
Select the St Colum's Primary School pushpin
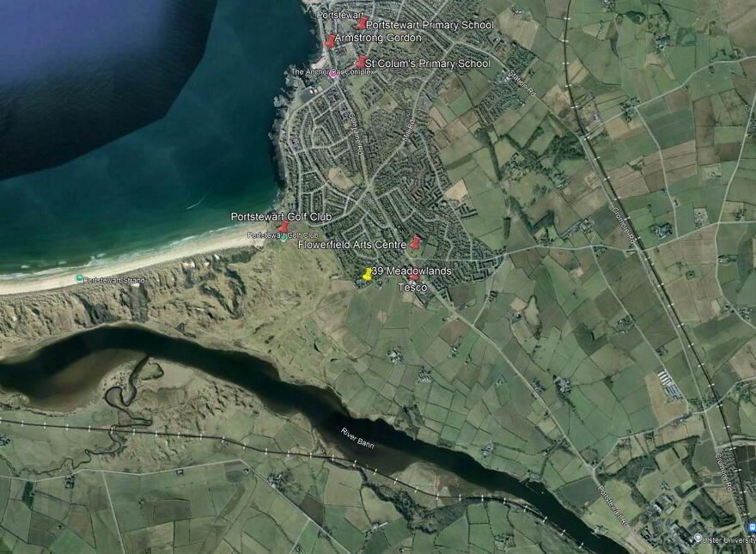point(361,61)
